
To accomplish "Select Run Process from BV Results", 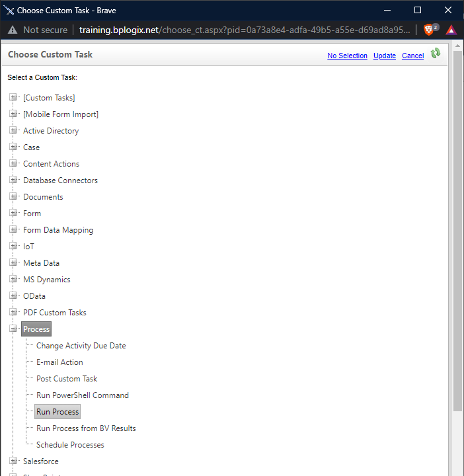I will 86,428.
